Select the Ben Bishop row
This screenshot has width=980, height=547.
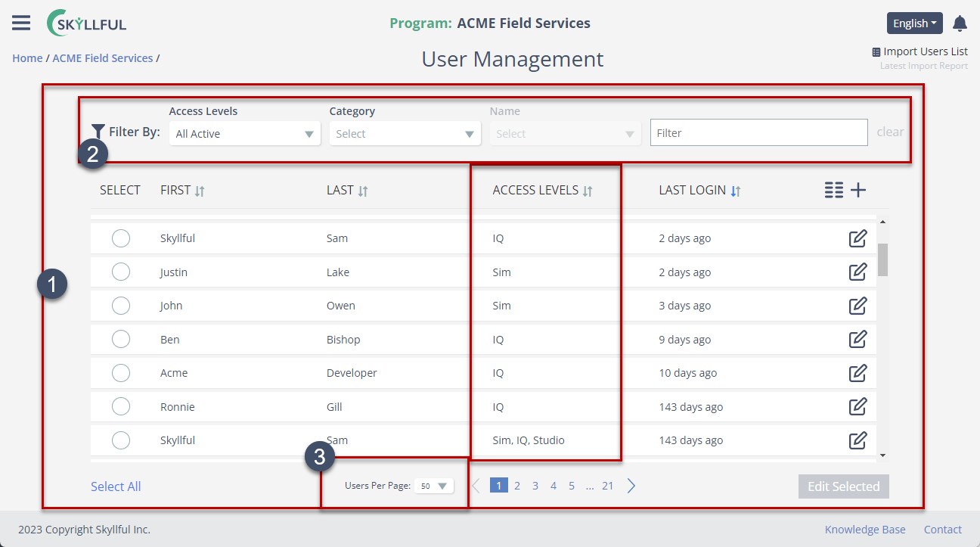point(121,339)
